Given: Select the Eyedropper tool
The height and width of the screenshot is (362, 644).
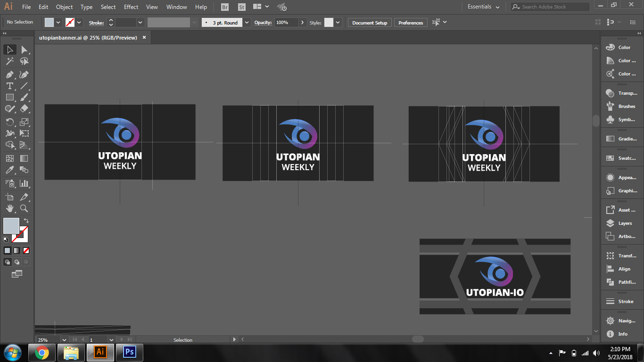Looking at the screenshot, I should coord(10,170).
